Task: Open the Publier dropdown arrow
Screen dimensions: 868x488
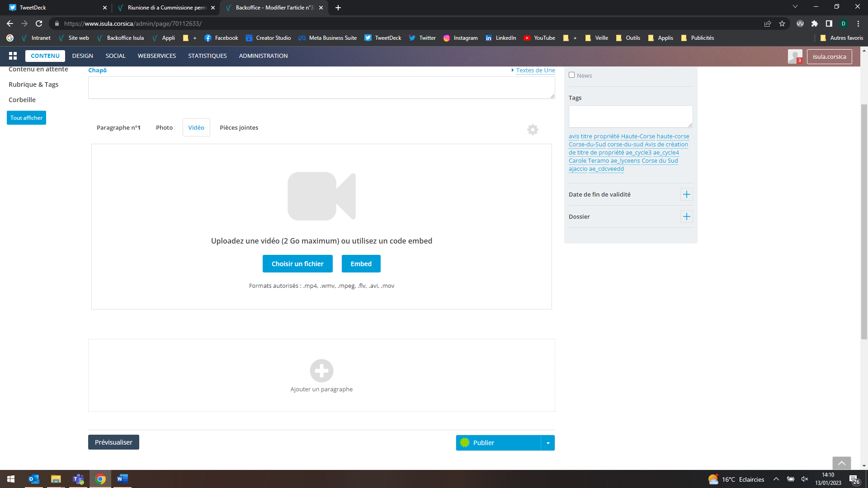Action: coord(548,443)
